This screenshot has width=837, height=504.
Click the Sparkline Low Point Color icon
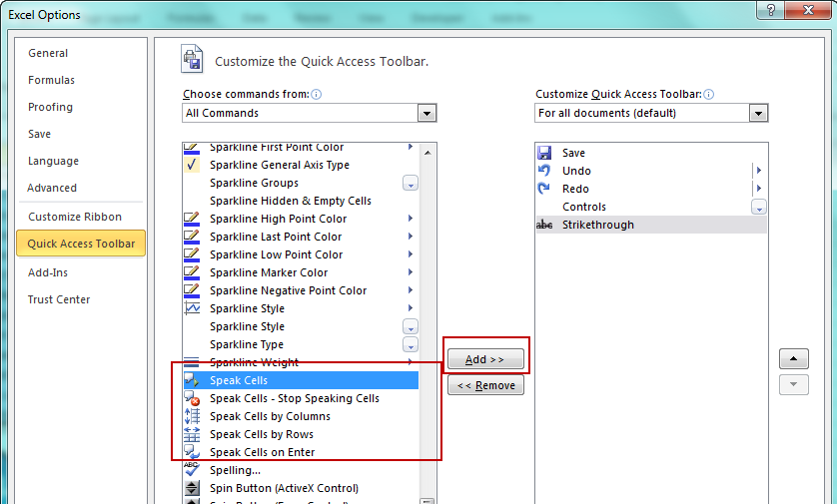click(x=192, y=254)
